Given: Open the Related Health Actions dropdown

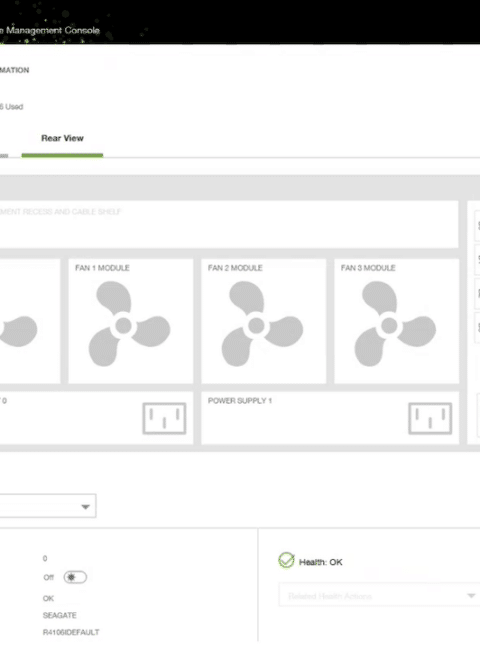Looking at the screenshot, I should point(379,596).
